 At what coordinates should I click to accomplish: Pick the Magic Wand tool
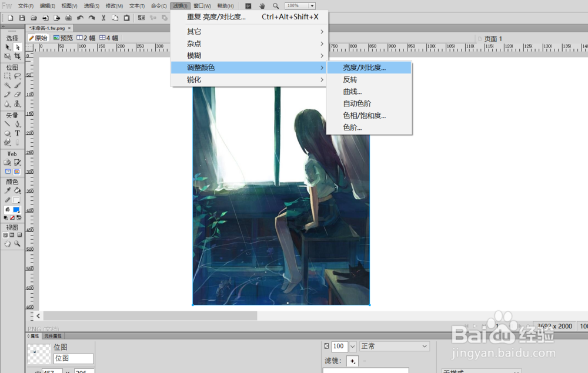tap(7, 85)
